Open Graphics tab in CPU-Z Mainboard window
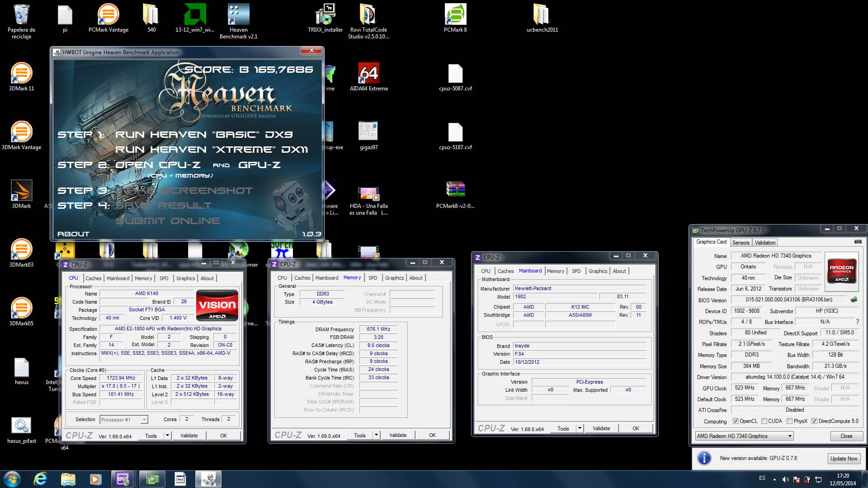 click(x=598, y=271)
